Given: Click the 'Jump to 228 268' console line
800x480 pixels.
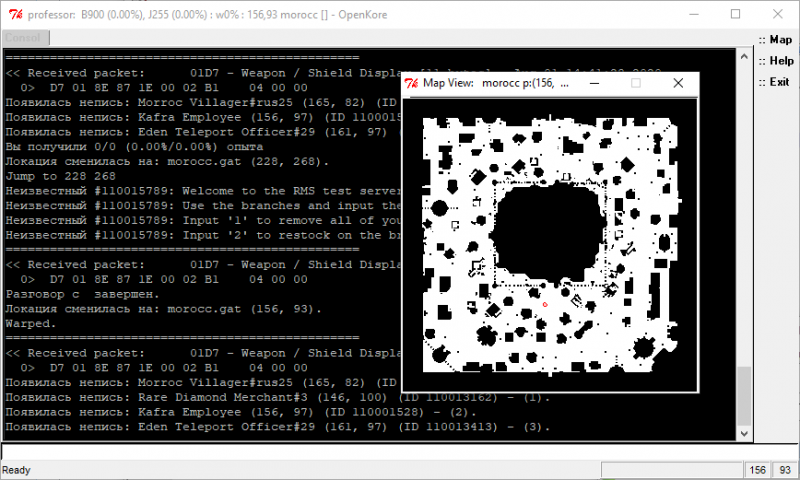Looking at the screenshot, I should point(61,176).
